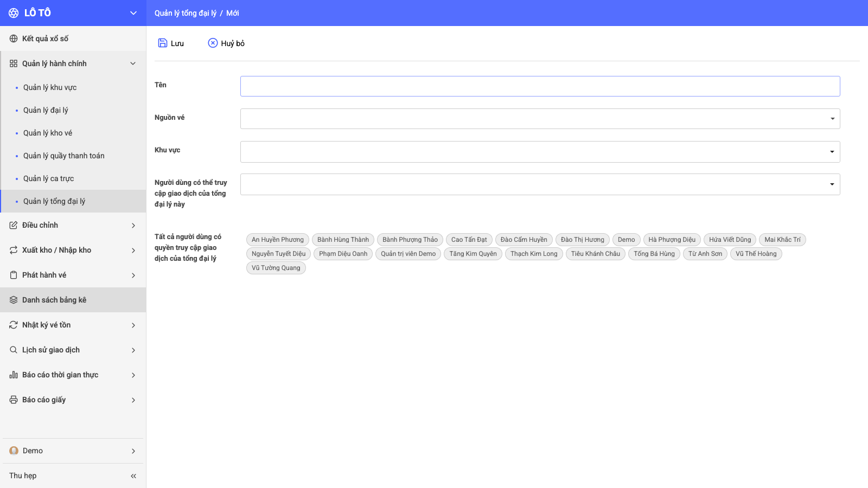The width and height of the screenshot is (868, 488).
Task: Click the Báo cáo giấy printer icon
Action: [14, 400]
